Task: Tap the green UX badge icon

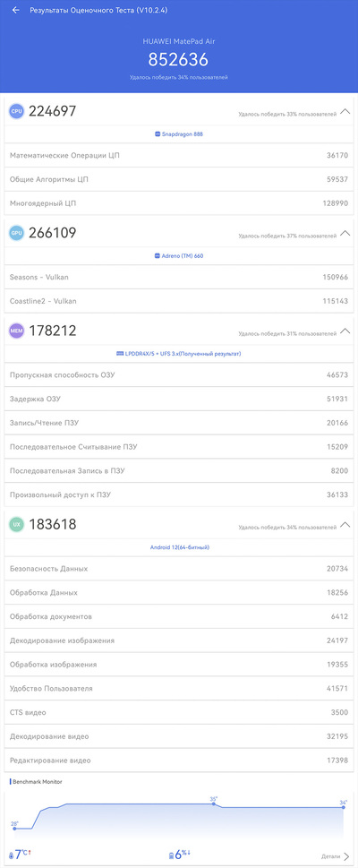Action: [17, 524]
